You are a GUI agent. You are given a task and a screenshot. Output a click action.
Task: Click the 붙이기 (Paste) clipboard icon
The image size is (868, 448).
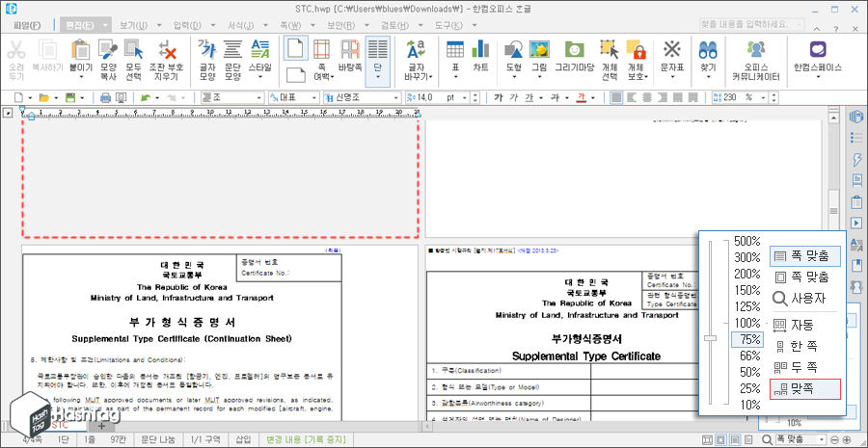point(81,50)
